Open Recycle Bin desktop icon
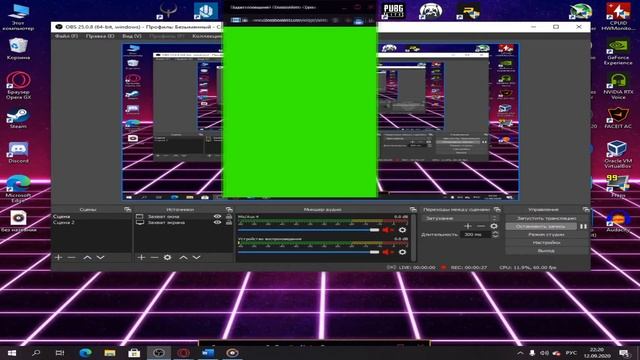Image resolution: width=640 pixels, height=360 pixels. [x=18, y=49]
